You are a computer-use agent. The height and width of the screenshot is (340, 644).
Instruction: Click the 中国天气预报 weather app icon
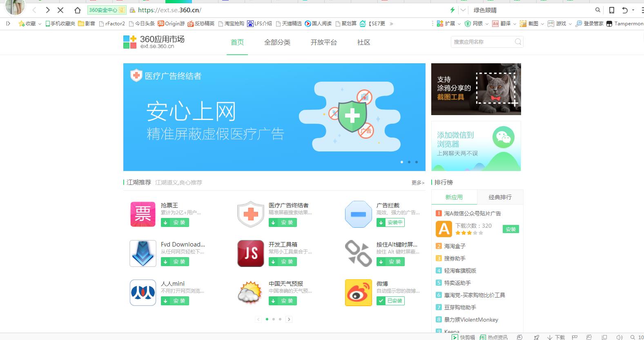pos(251,293)
